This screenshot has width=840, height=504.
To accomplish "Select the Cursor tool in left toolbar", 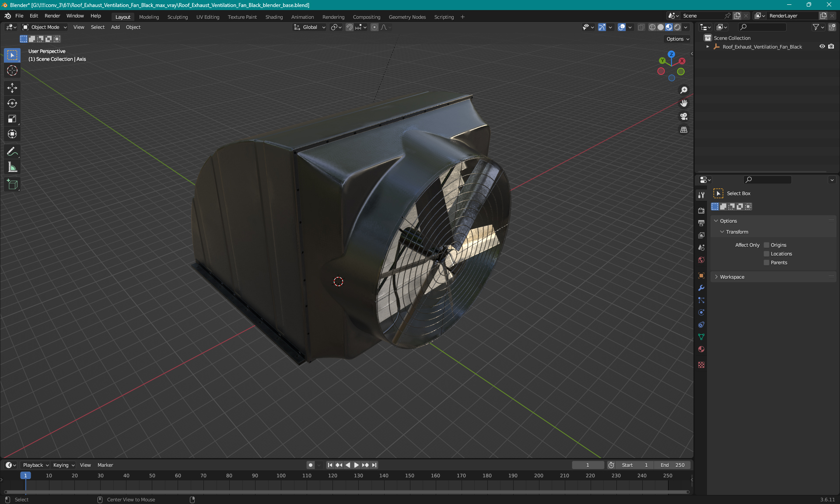I will [12, 70].
